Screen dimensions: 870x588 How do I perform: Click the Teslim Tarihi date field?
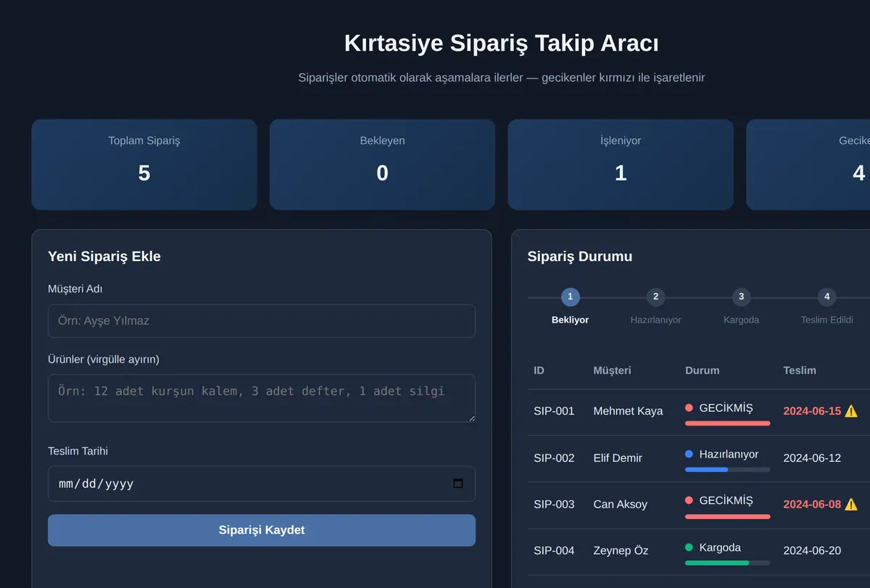pos(262,484)
